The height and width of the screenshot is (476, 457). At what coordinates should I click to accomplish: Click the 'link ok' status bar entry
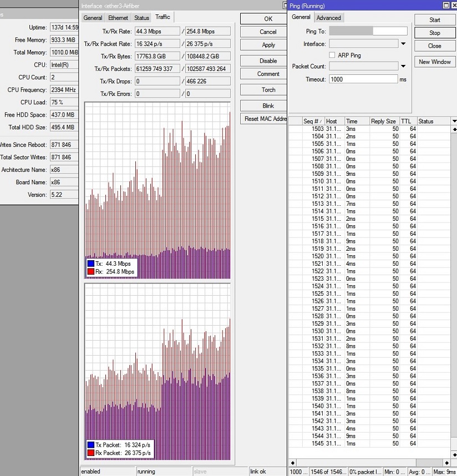point(267,472)
